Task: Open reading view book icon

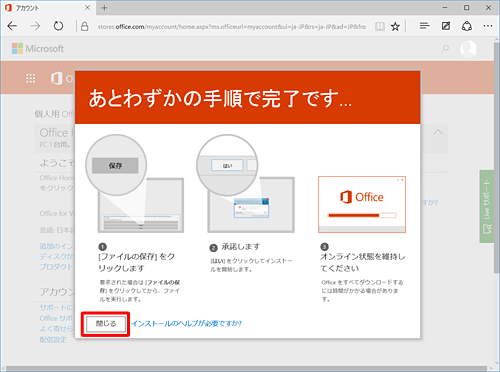Action: pyautogui.click(x=380, y=26)
